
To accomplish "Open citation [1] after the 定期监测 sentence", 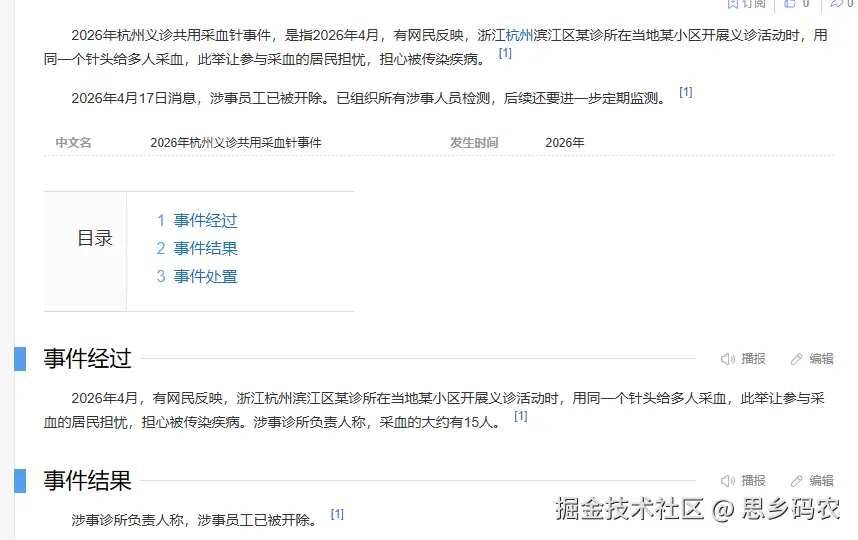I will (685, 92).
